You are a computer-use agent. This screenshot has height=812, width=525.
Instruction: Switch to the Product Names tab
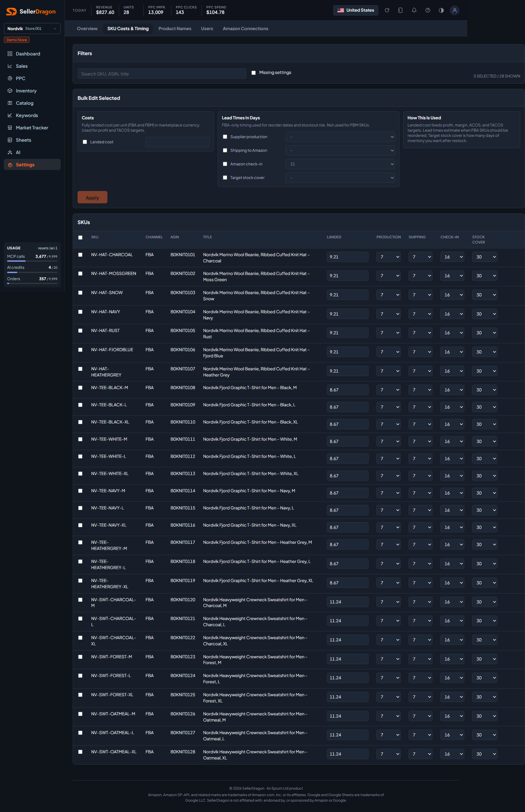point(175,29)
